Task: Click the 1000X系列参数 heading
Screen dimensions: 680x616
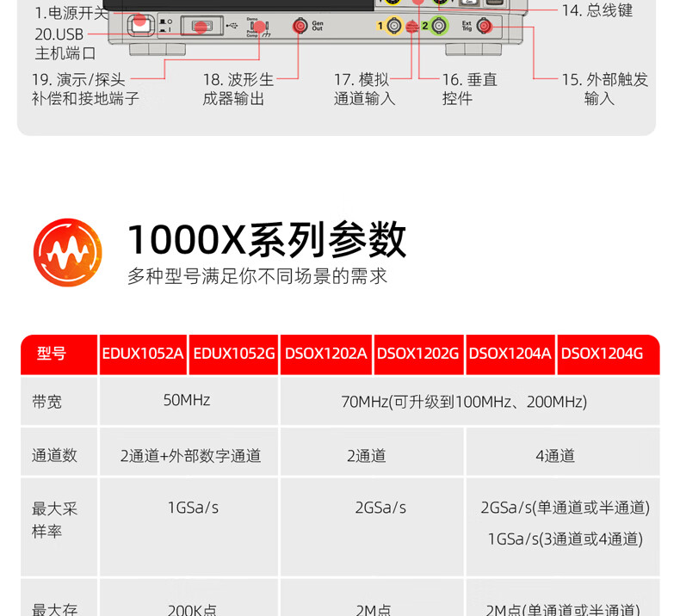Action: tap(267, 239)
